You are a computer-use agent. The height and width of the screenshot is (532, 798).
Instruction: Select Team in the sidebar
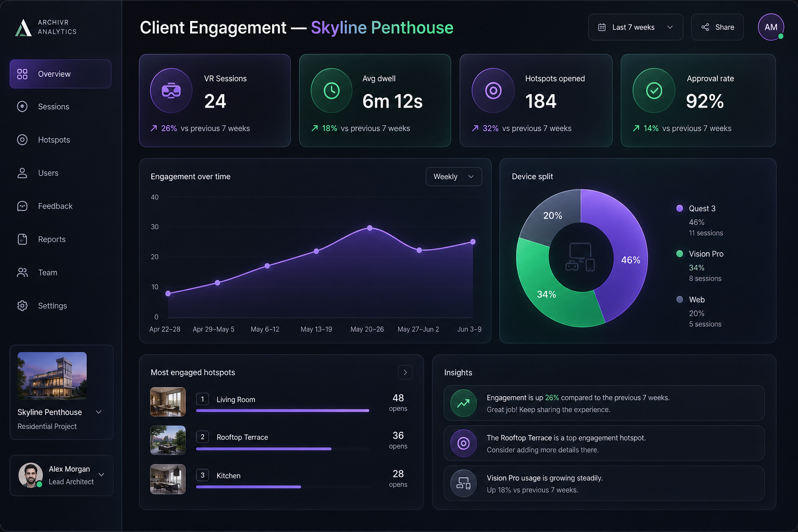60,272
